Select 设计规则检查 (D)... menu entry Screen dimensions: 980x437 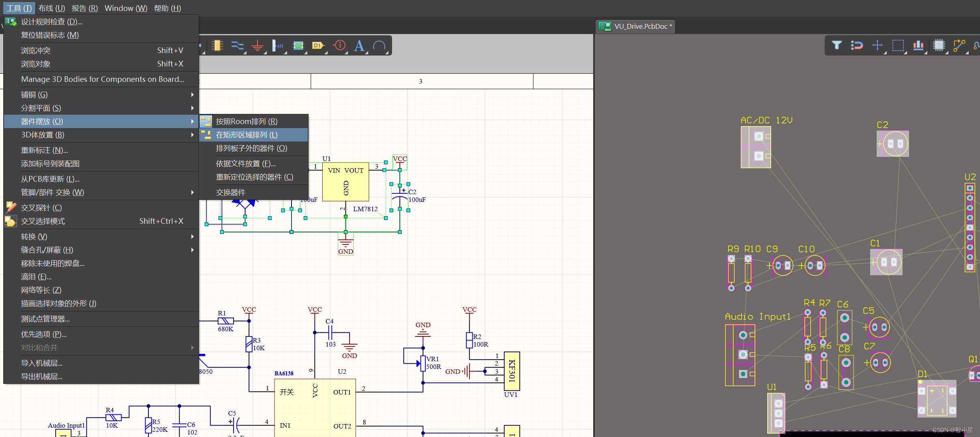(x=101, y=21)
